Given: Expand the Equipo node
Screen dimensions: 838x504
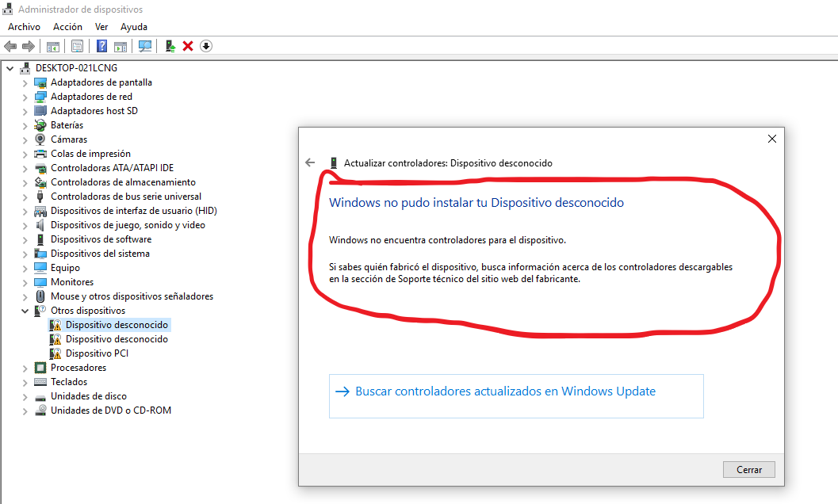Looking at the screenshot, I should pyautogui.click(x=25, y=269).
